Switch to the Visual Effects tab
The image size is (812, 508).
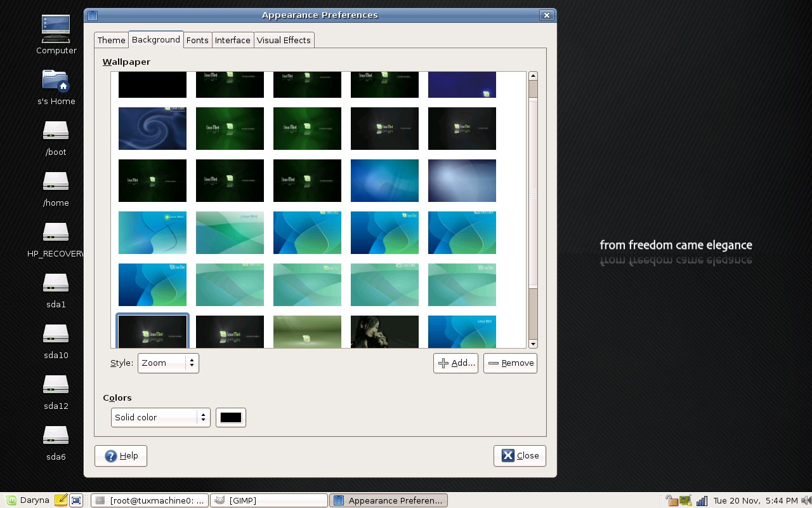284,40
